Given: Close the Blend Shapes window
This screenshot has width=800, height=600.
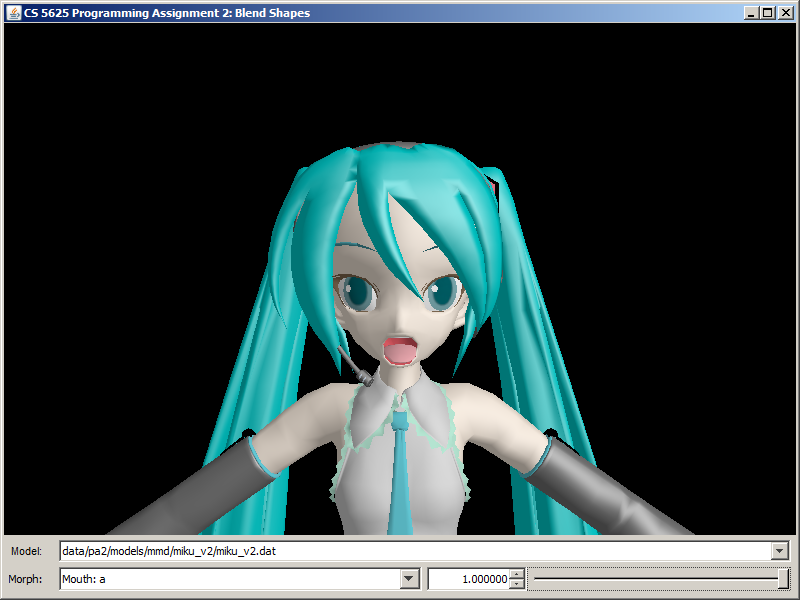Looking at the screenshot, I should tap(784, 13).
